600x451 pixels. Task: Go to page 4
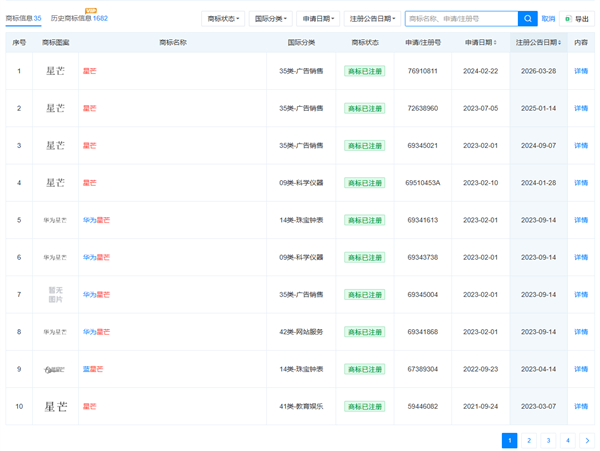point(568,440)
